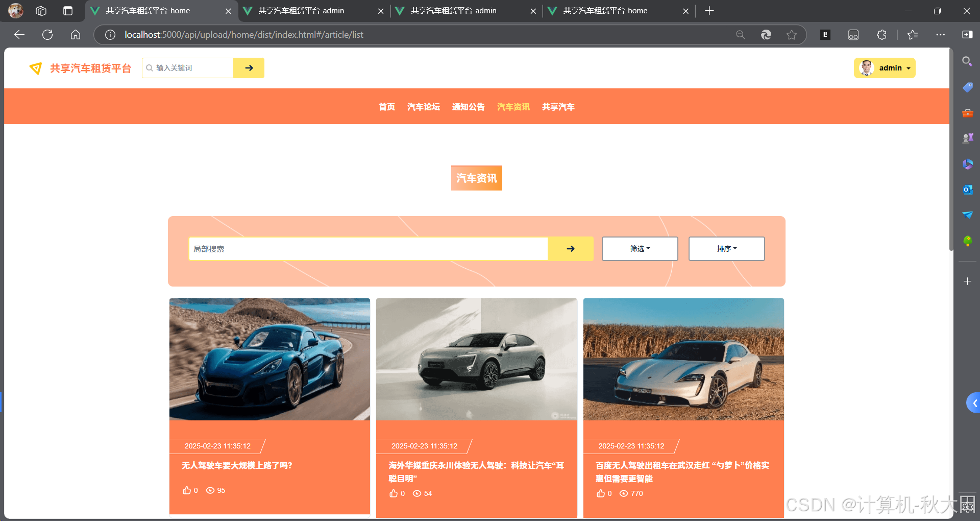Open the shopping tag sidebar icon

[967, 87]
